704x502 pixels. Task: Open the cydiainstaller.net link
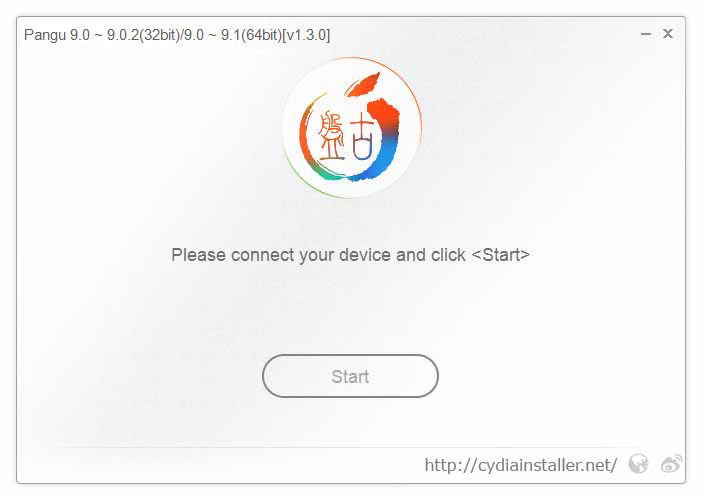tap(521, 465)
